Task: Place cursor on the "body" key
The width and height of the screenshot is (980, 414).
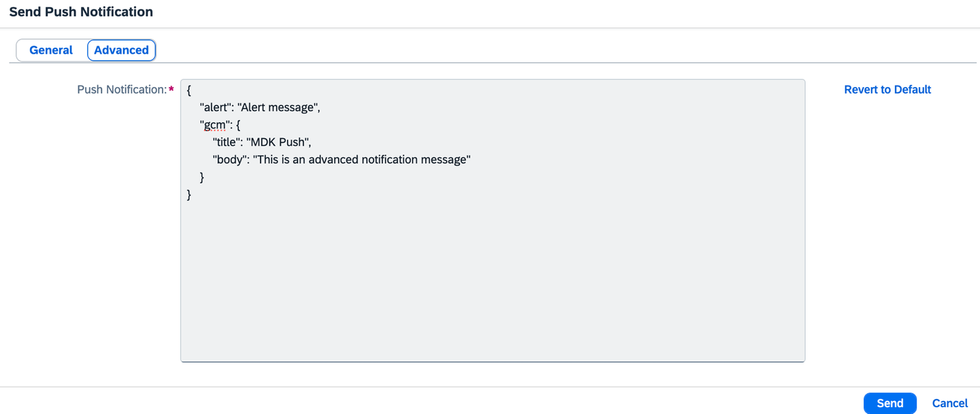Action: click(x=230, y=160)
